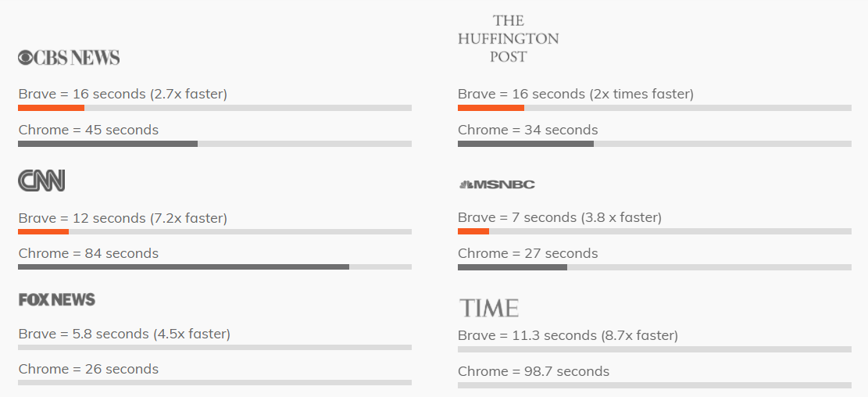Image resolution: width=868 pixels, height=397 pixels.
Task: Select the text 'Brave = 5.8 seconds (4.5x faster)'
Action: click(x=124, y=334)
